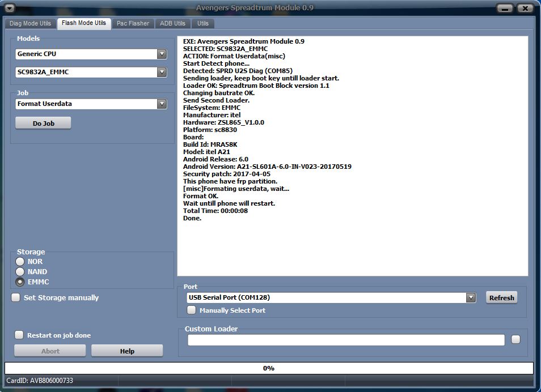Expand the Format Userdata job dropdown arrow
The width and height of the screenshot is (541, 392).
coord(162,104)
